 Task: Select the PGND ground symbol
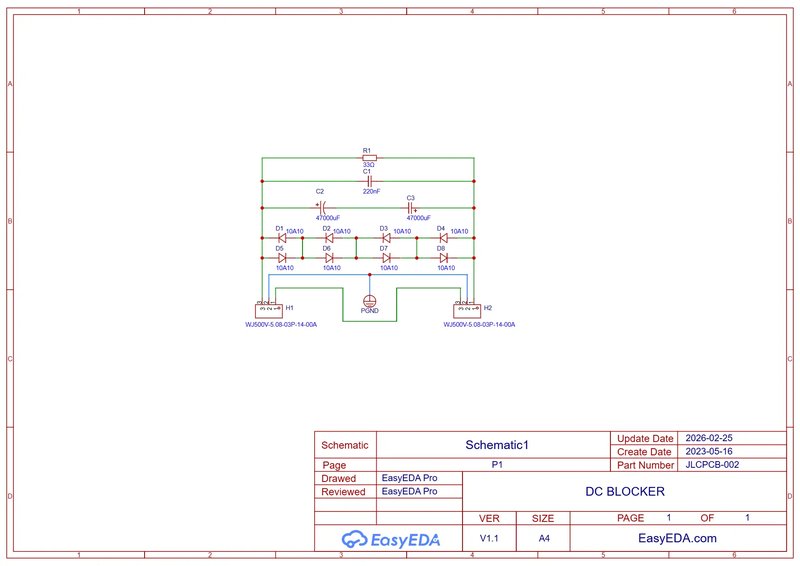pyautogui.click(x=369, y=301)
